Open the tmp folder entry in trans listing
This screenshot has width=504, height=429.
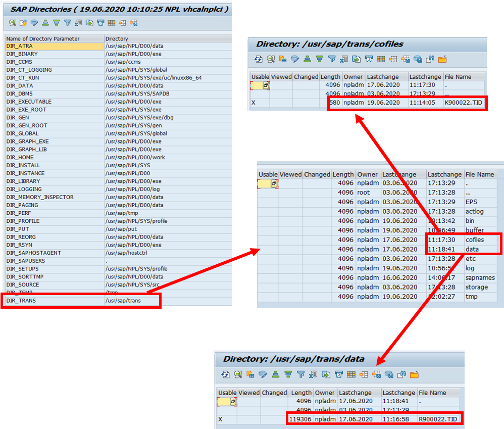(472, 297)
